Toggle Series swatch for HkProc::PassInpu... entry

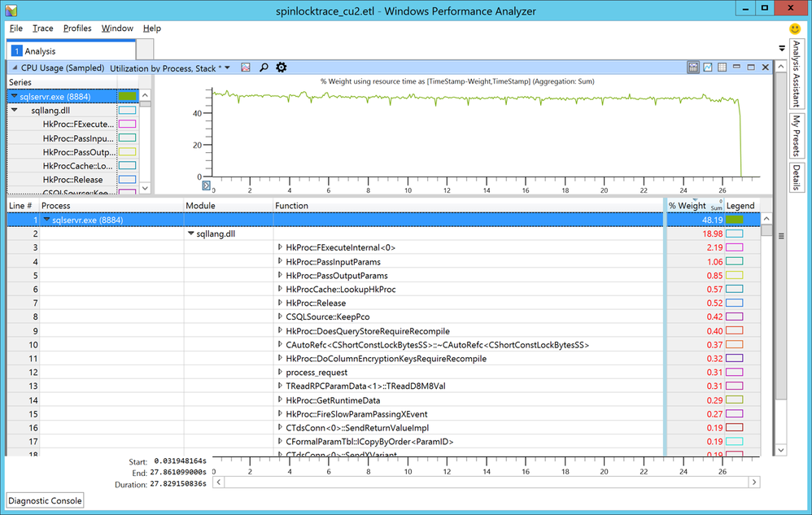tap(128, 138)
